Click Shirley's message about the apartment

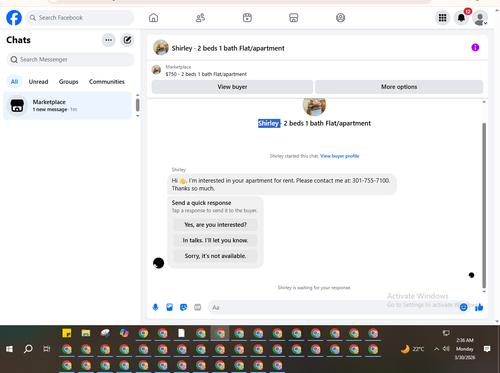pyautogui.click(x=282, y=184)
